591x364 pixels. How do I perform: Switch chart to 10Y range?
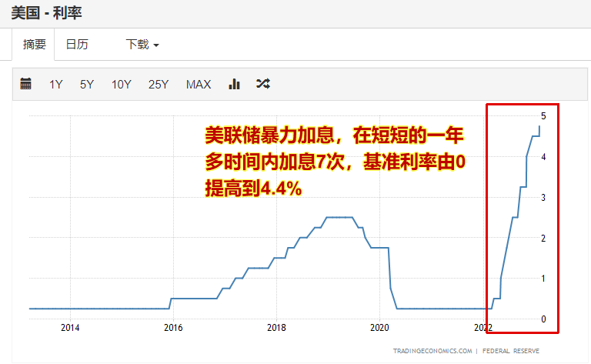click(122, 84)
